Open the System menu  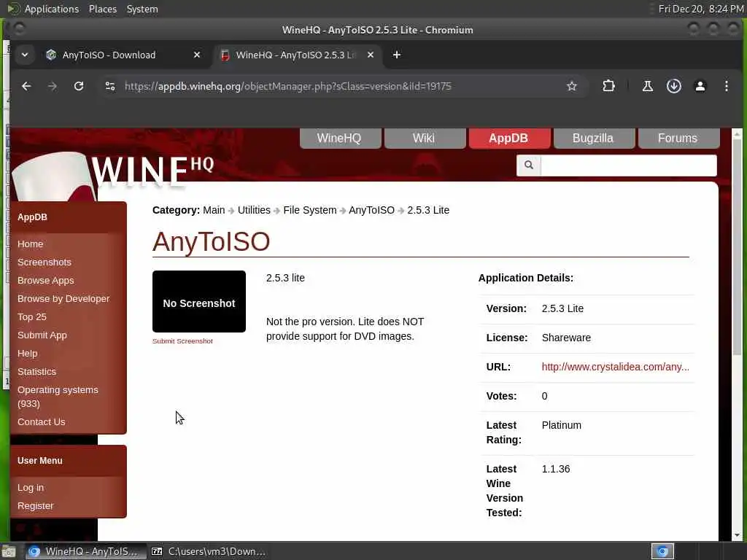[142, 9]
